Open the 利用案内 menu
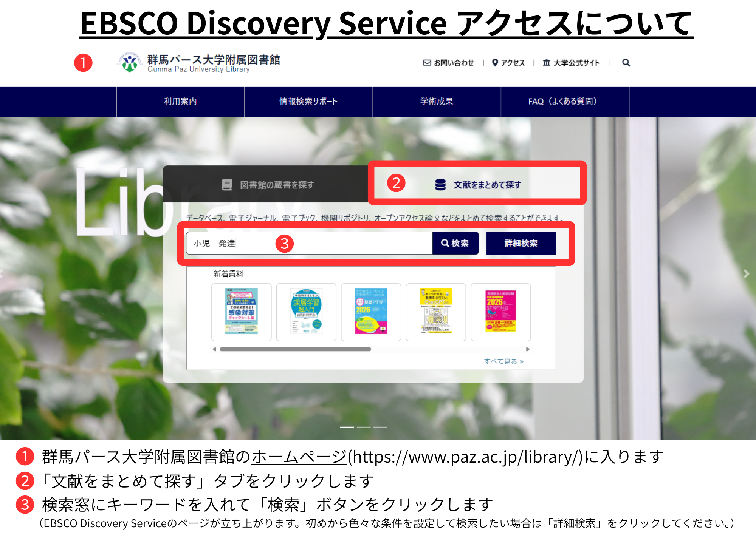756x534 pixels. click(x=180, y=102)
